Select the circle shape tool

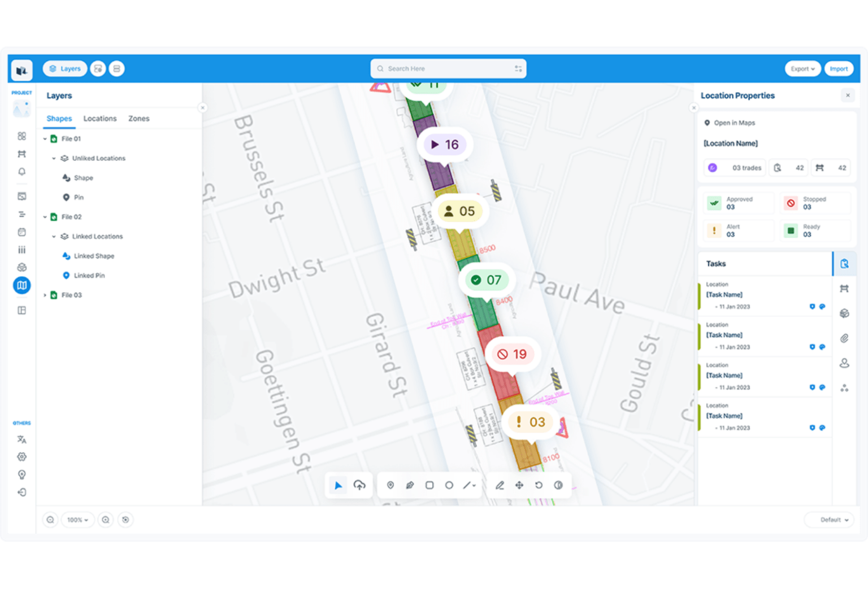pos(449,485)
